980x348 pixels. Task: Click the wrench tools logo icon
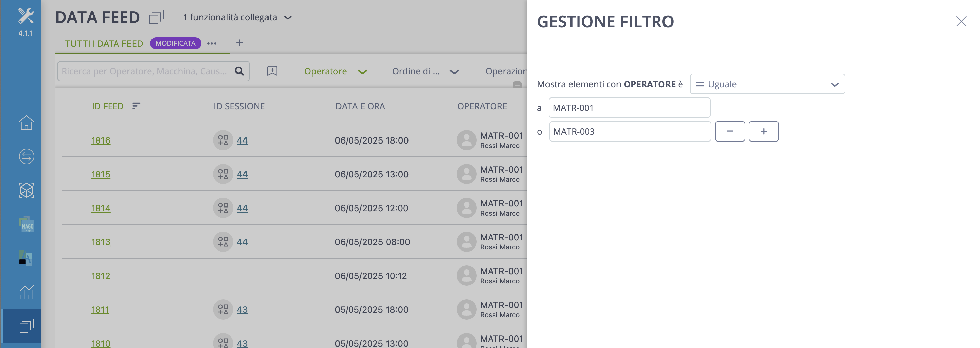point(26,16)
